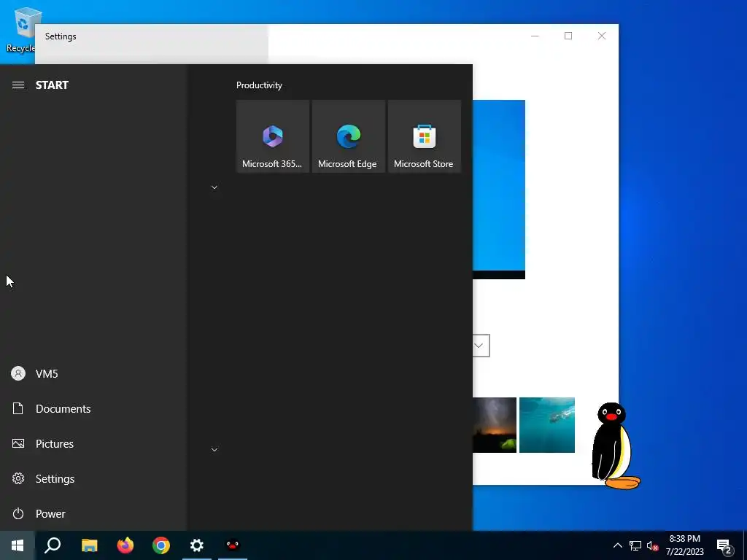Switch to Settings gear on taskbar

pos(197,545)
